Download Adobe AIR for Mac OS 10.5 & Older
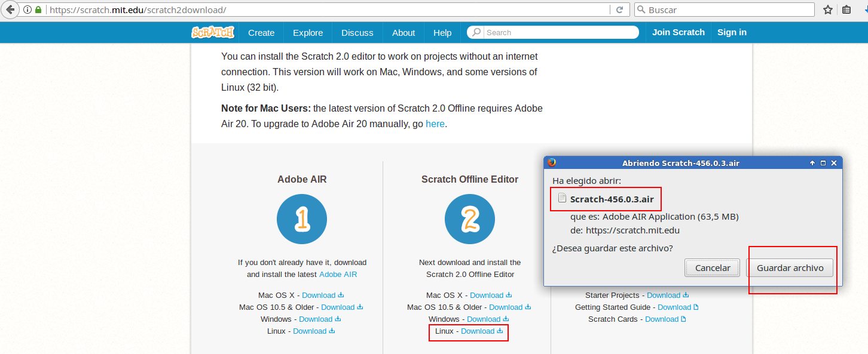The width and height of the screenshot is (868, 354). (342, 307)
